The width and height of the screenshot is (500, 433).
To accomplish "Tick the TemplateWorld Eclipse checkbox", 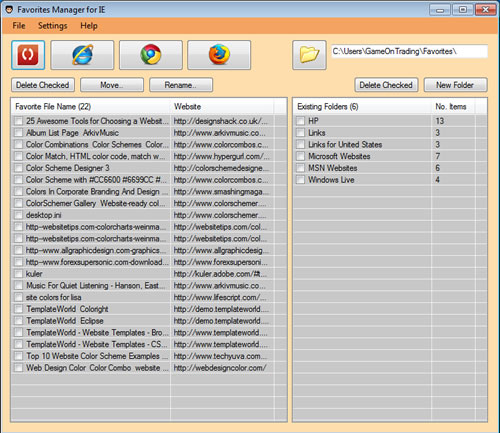I will (19, 321).
